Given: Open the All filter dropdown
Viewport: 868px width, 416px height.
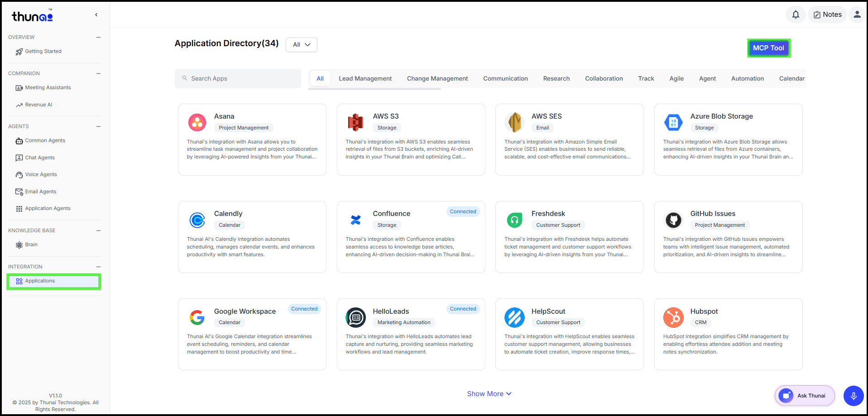Looking at the screenshot, I should pyautogui.click(x=302, y=45).
